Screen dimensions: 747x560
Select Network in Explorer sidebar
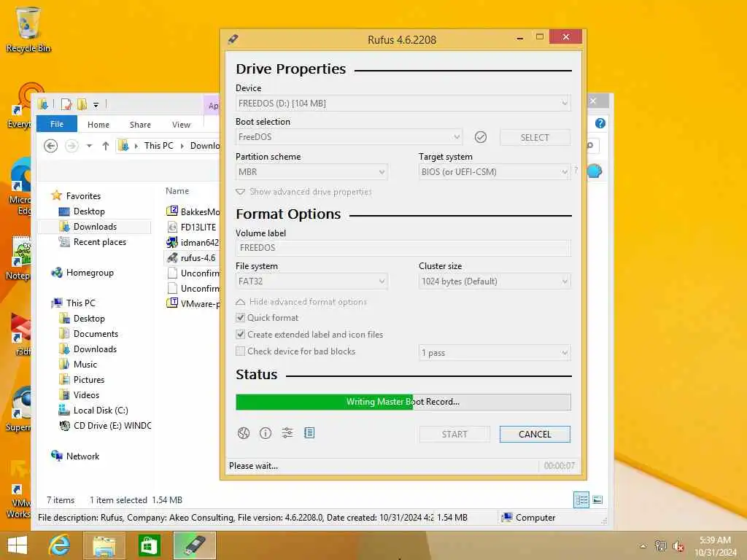[x=82, y=456]
